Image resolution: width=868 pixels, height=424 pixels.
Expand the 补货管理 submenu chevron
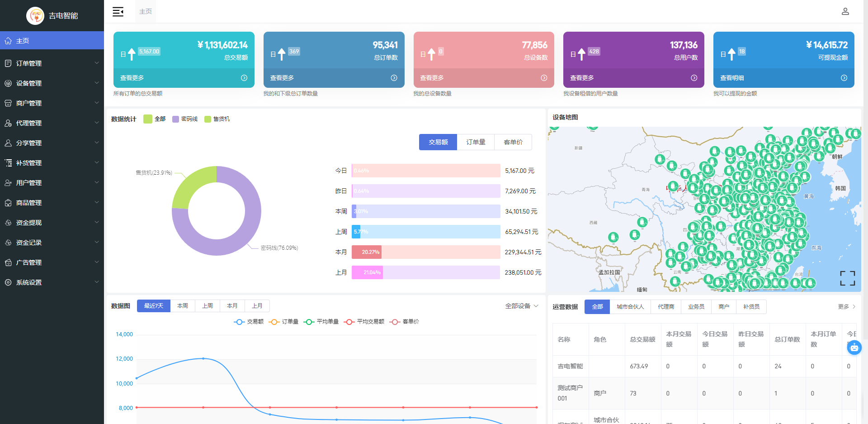(97, 162)
